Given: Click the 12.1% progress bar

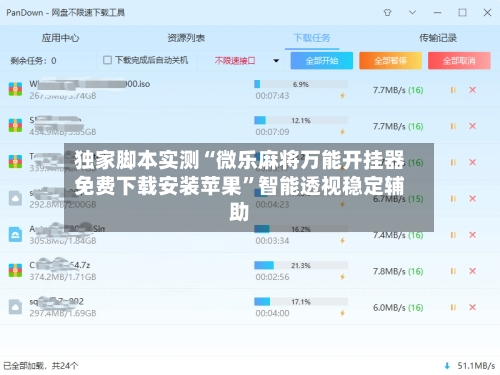Looking at the screenshot, I should pos(301,120).
